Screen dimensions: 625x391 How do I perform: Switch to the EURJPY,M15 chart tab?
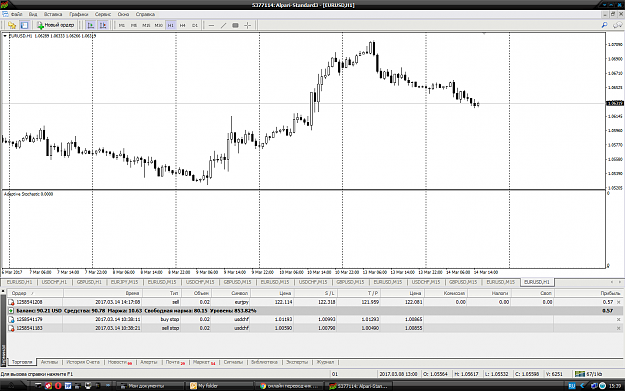click(124, 282)
